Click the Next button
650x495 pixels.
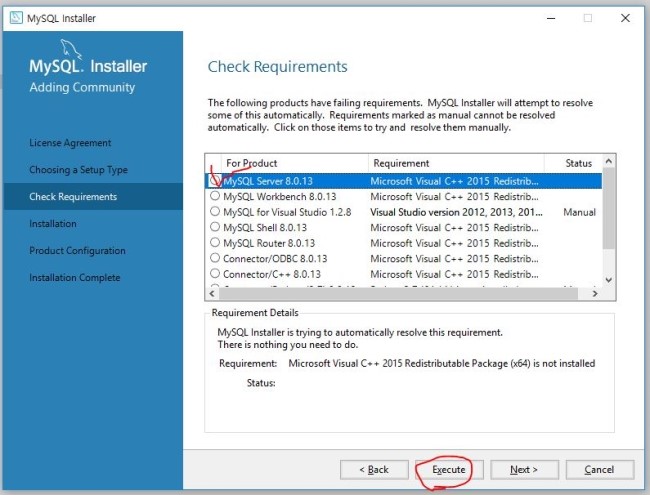524,470
